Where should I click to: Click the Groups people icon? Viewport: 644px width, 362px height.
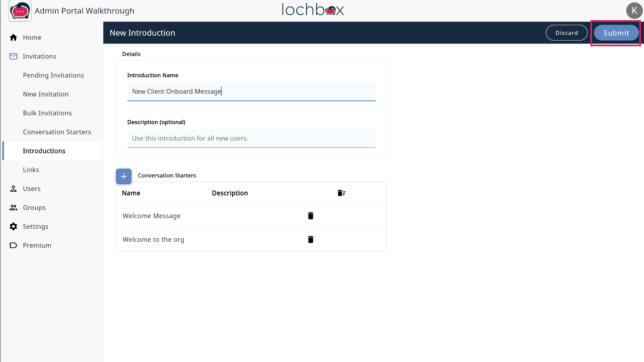(x=13, y=208)
